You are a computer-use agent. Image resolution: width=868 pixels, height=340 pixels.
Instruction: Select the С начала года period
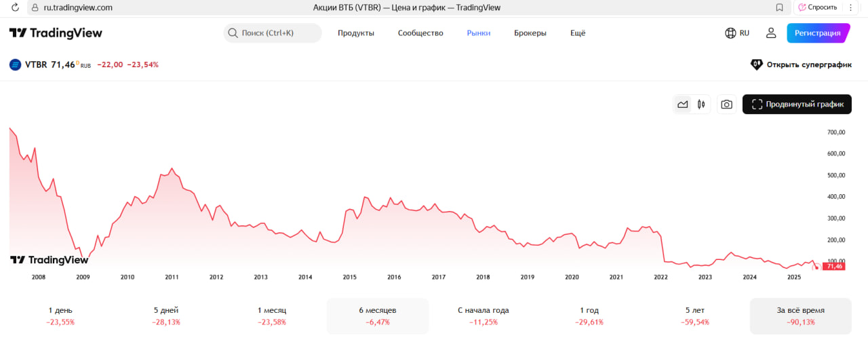[484, 316]
